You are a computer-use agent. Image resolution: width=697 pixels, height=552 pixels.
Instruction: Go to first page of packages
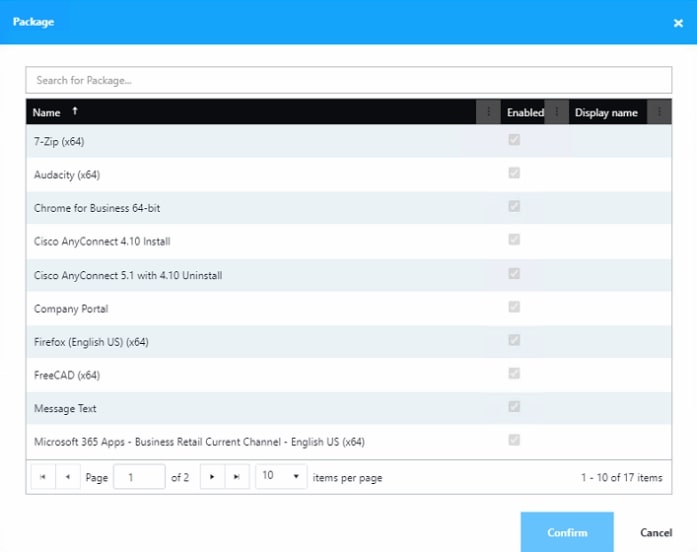click(42, 477)
